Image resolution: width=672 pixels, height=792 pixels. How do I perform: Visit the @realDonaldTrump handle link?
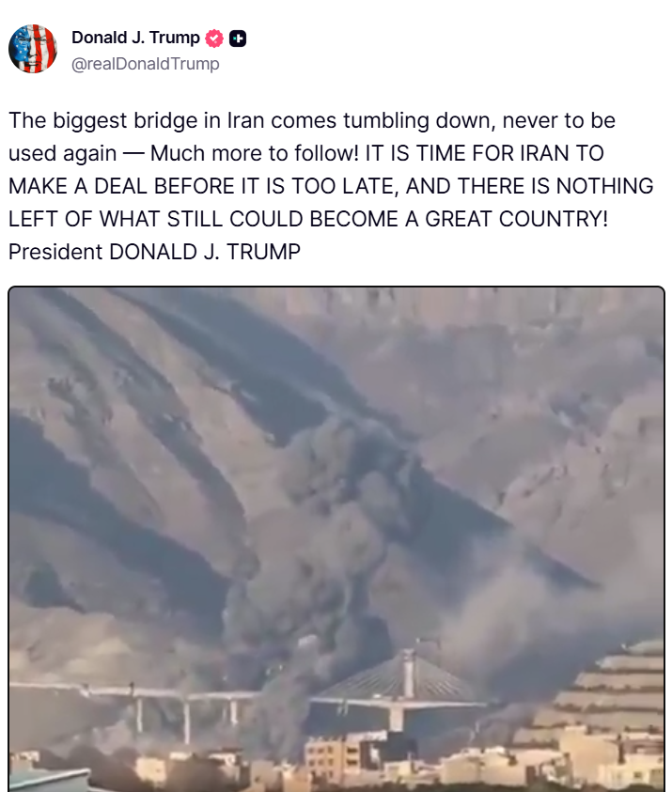pyautogui.click(x=146, y=64)
